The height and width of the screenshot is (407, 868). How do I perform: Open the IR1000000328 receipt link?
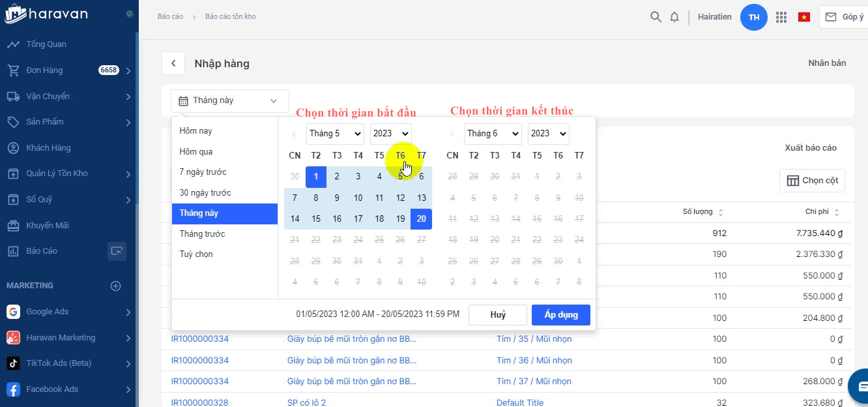click(x=199, y=402)
